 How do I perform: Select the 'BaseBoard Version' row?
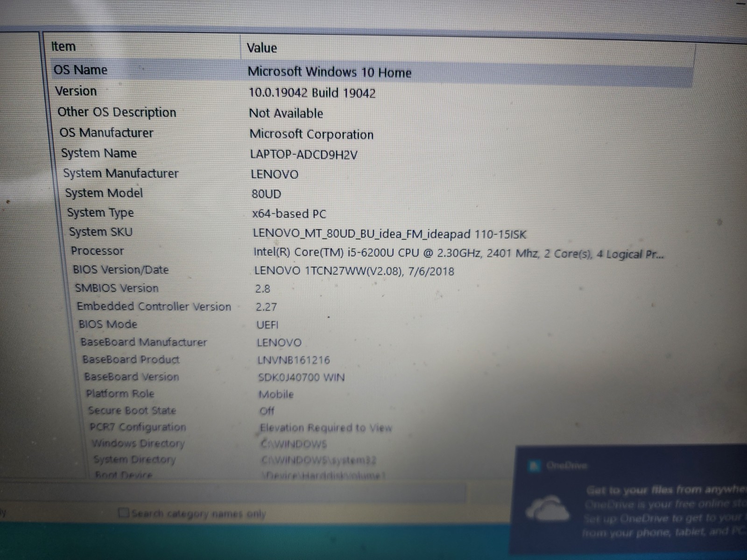click(x=131, y=377)
